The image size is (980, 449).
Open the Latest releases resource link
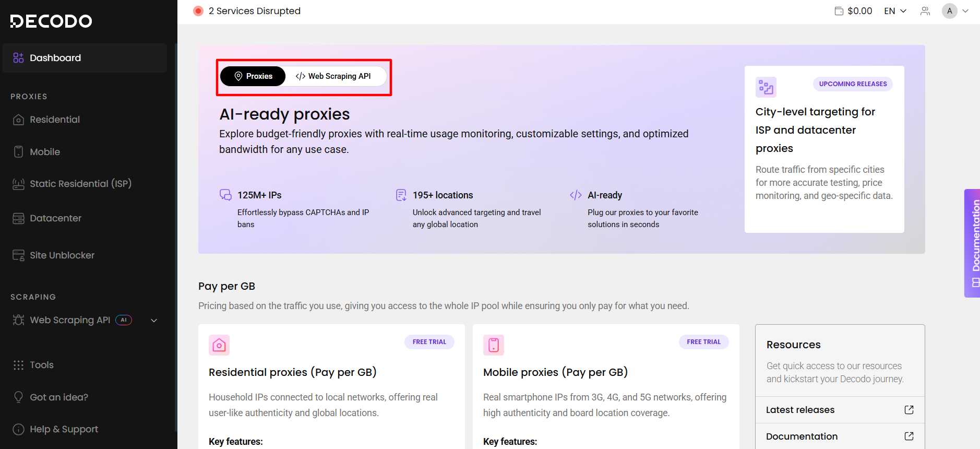point(840,410)
